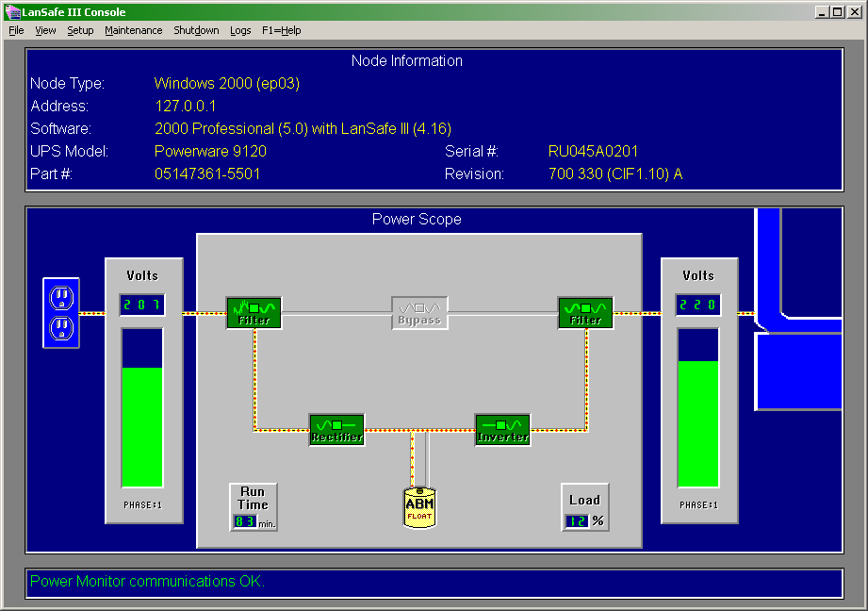Click the Load 12 % display

585,507
